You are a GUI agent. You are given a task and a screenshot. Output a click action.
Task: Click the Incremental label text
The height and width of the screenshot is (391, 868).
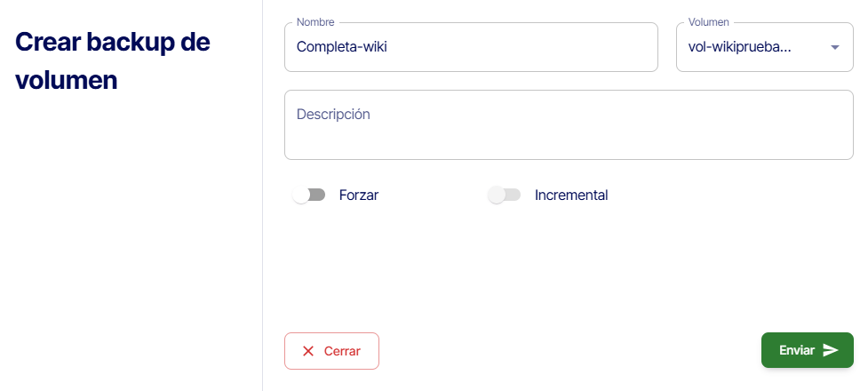[x=571, y=195]
